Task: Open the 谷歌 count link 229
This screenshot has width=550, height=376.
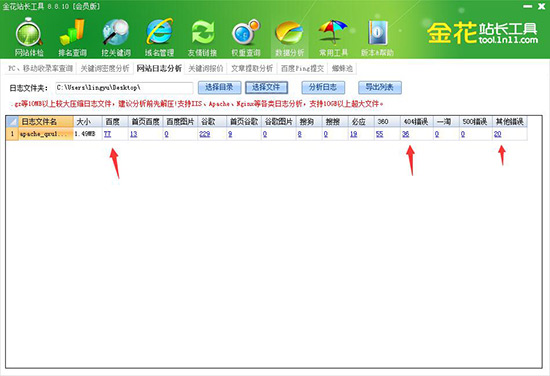Action: (204, 134)
